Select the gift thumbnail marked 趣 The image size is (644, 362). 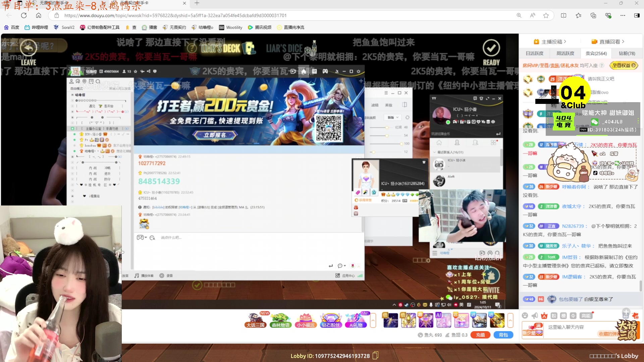[x=425, y=320]
